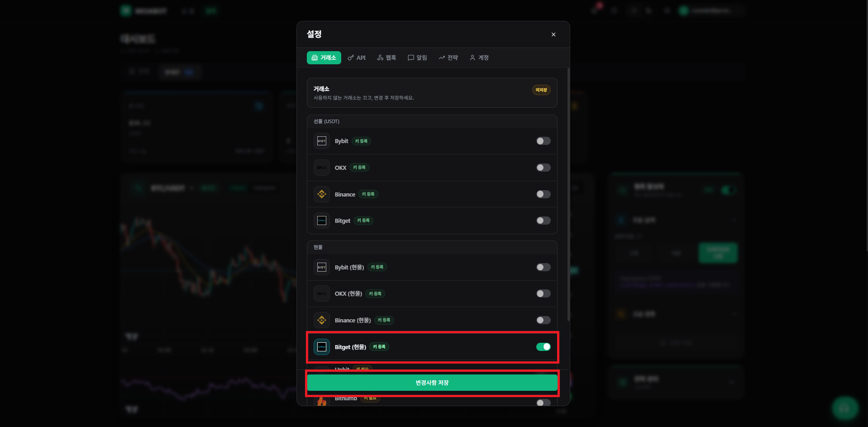Image resolution: width=868 pixels, height=427 pixels.
Task: Click the 키 등록 badge for Binance (현물)
Action: 384,320
